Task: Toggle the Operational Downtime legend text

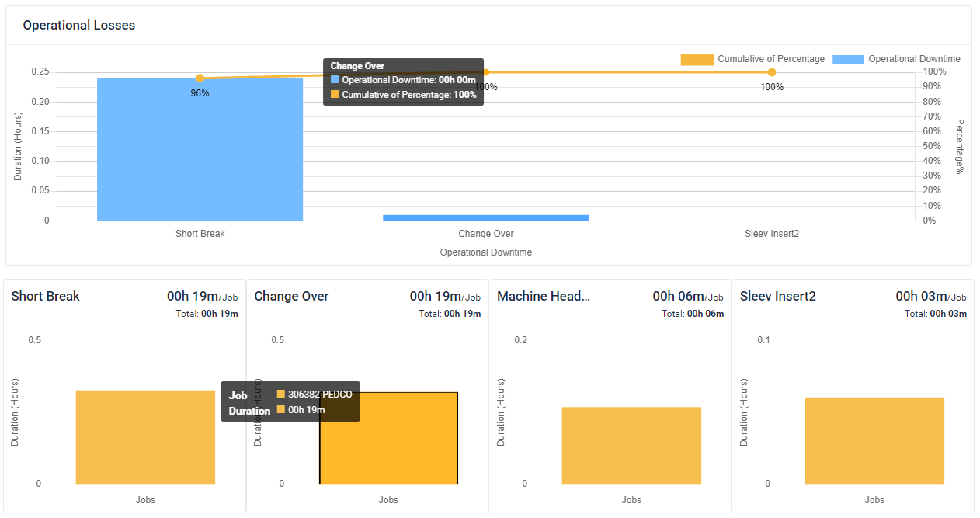Action: 914,59
